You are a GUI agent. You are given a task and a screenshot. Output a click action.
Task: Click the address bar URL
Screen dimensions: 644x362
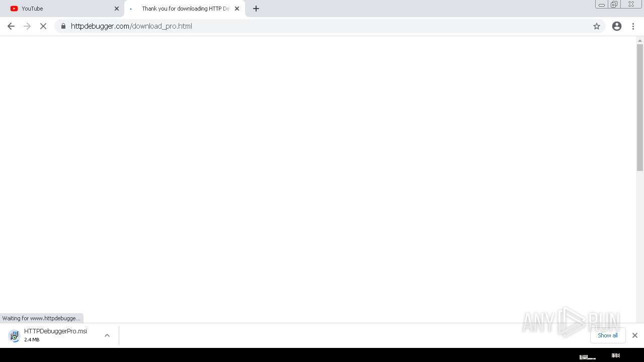pos(131,26)
